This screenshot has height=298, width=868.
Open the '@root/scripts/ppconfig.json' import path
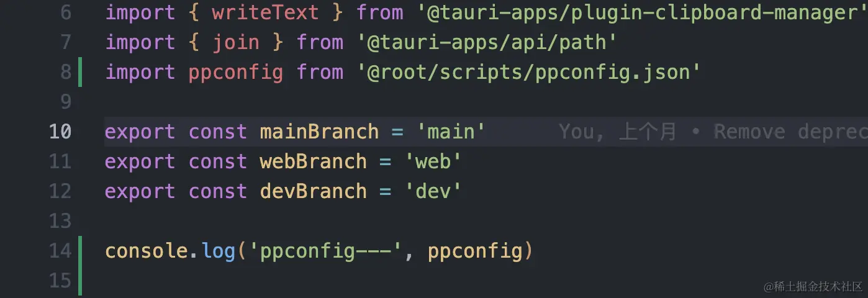pos(529,72)
